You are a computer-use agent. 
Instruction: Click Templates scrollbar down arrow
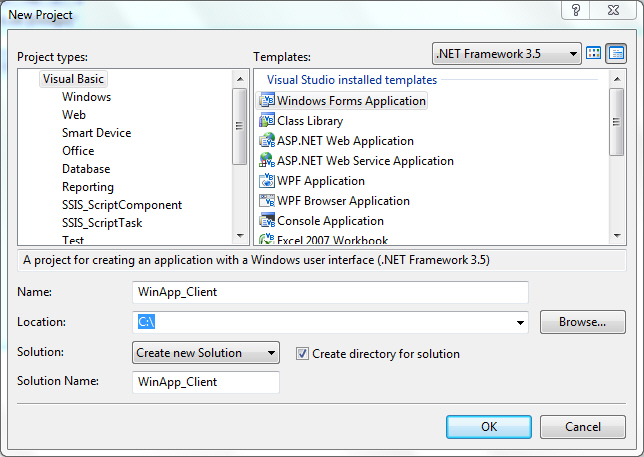point(616,236)
